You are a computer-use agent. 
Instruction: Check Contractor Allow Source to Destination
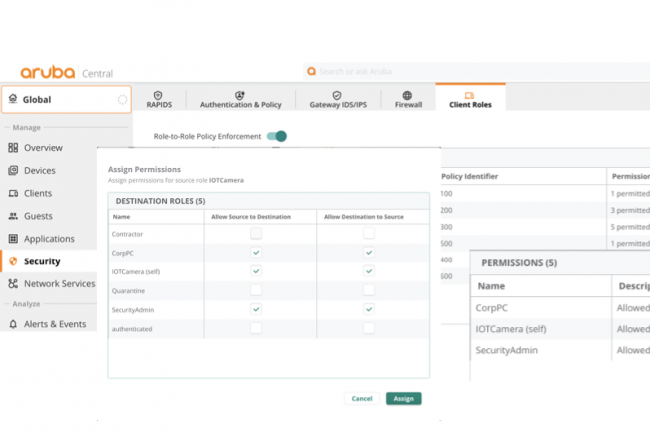pyautogui.click(x=256, y=233)
